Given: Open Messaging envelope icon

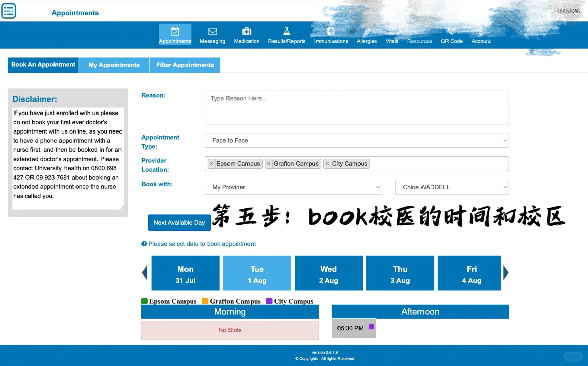Looking at the screenshot, I should click(x=212, y=32).
